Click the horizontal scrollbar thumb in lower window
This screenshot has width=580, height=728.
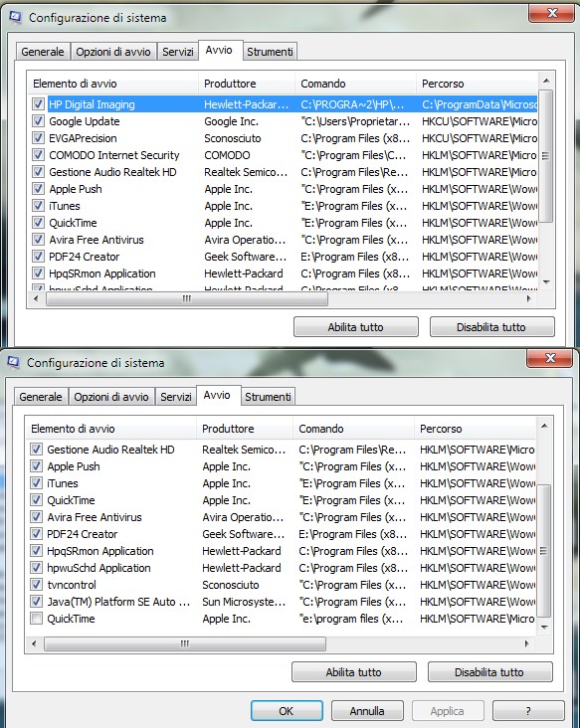click(185, 643)
